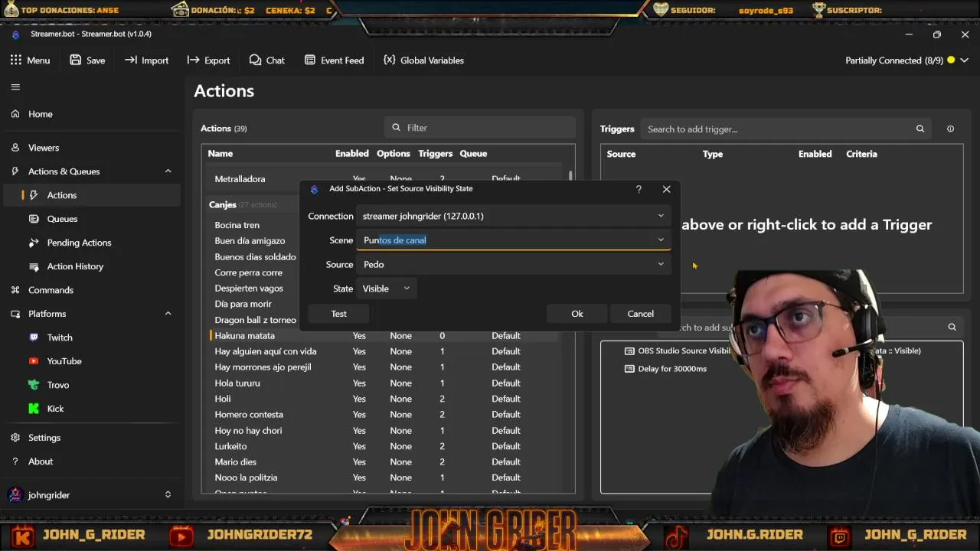Click the Import arrow icon

click(131, 60)
